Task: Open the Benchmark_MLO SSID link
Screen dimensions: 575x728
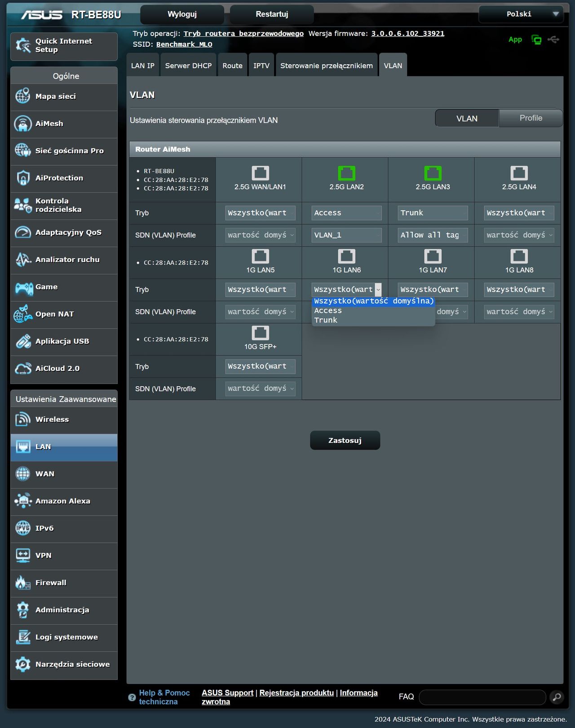Action: pyautogui.click(x=184, y=44)
